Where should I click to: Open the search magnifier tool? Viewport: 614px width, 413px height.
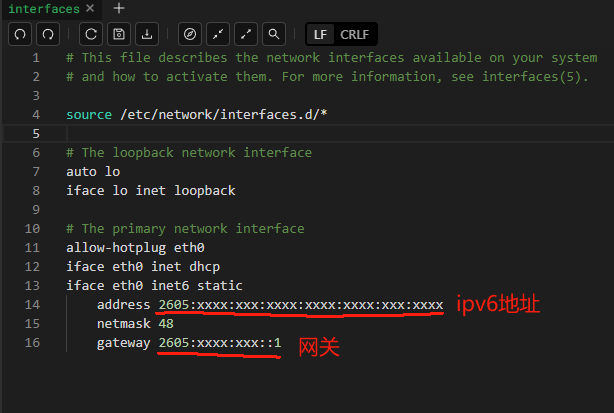[x=273, y=34]
